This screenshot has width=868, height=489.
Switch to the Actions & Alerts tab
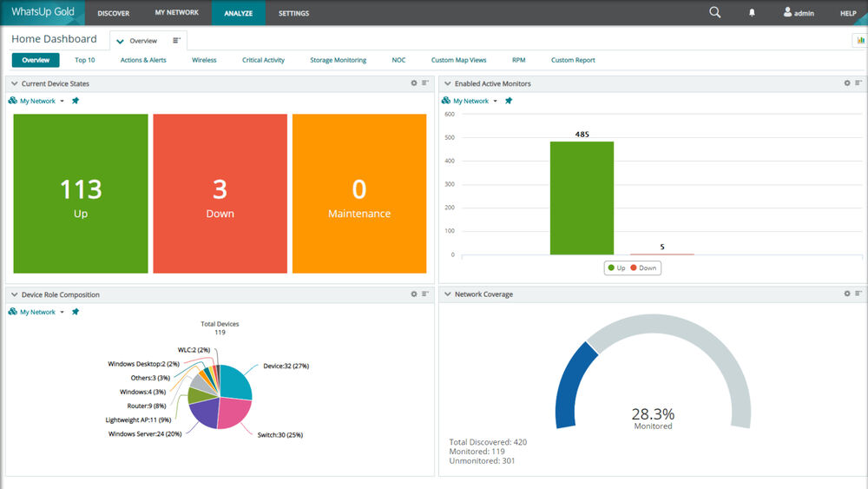(143, 60)
